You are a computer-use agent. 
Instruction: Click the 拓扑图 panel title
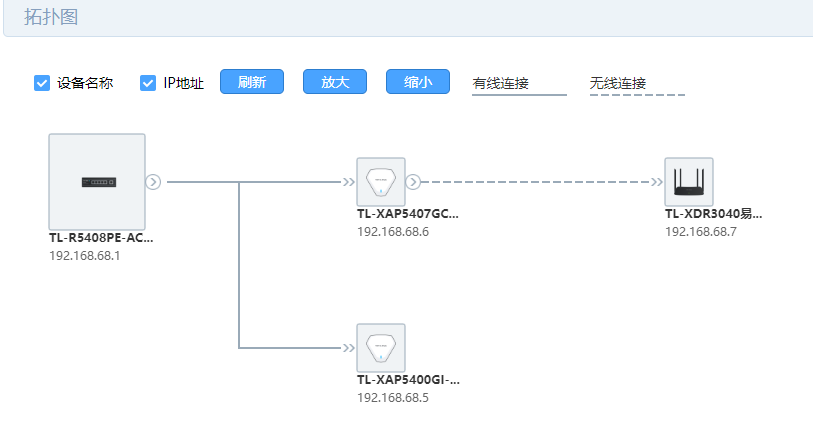[51, 17]
